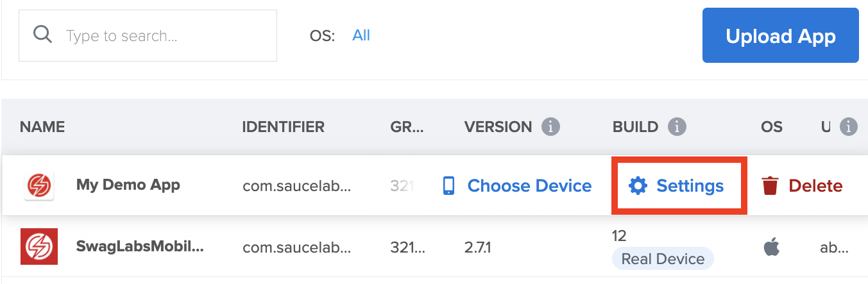The width and height of the screenshot is (868, 284).
Task: Click the search magnifier icon
Action: click(x=43, y=35)
